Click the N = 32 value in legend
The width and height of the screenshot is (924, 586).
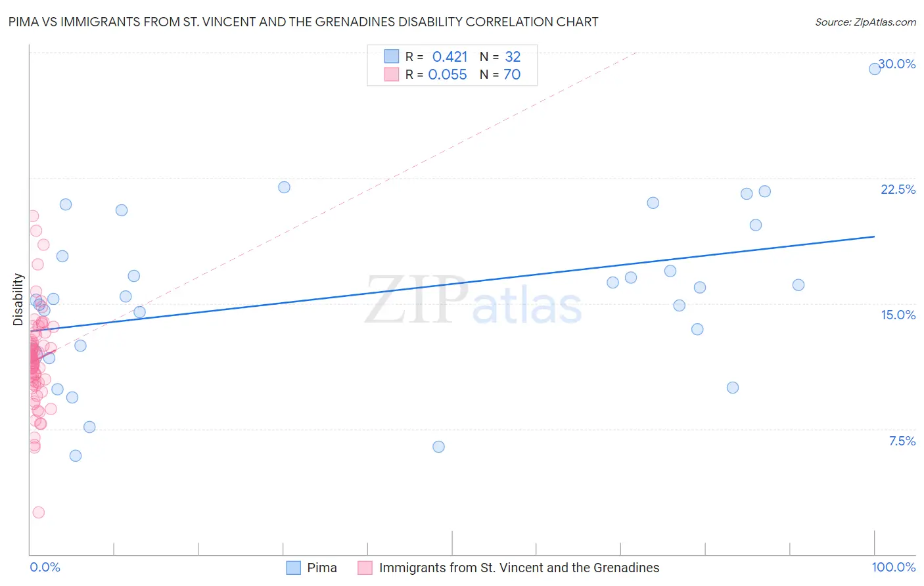coord(500,56)
